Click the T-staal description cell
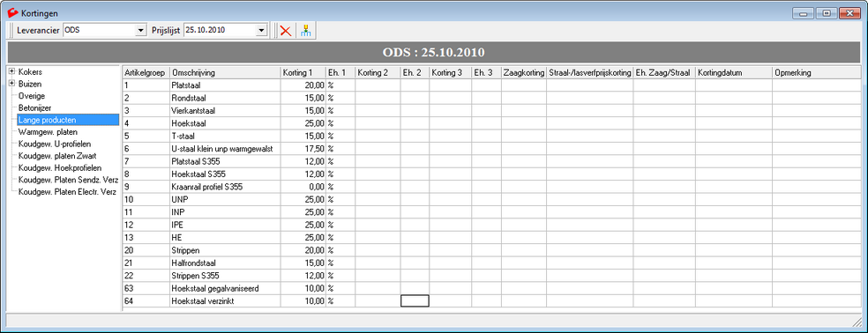 [225, 136]
